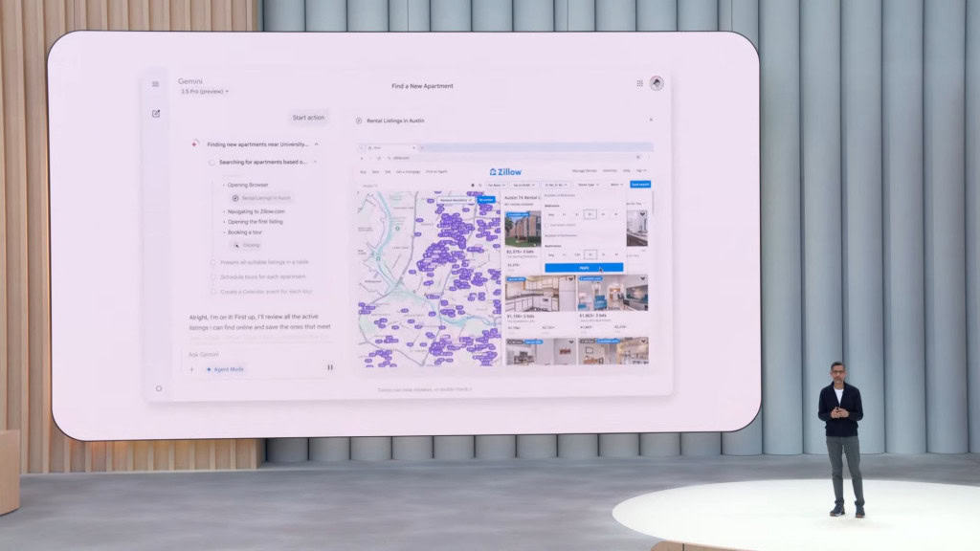This screenshot has height=551, width=980.
Task: Select Present all suitable listings step circle
Action: pos(213,262)
